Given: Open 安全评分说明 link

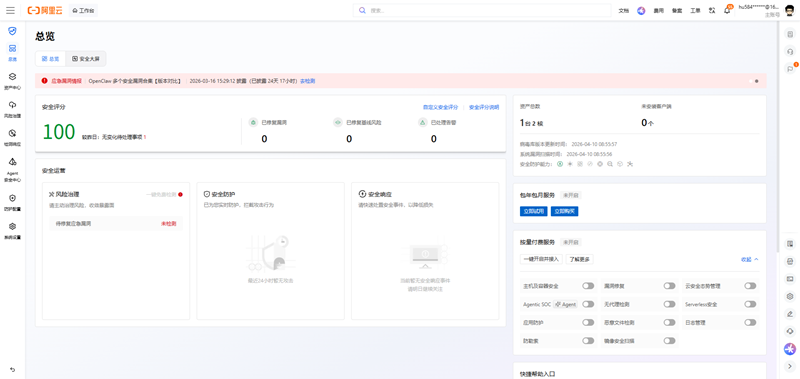Looking at the screenshot, I should point(484,107).
